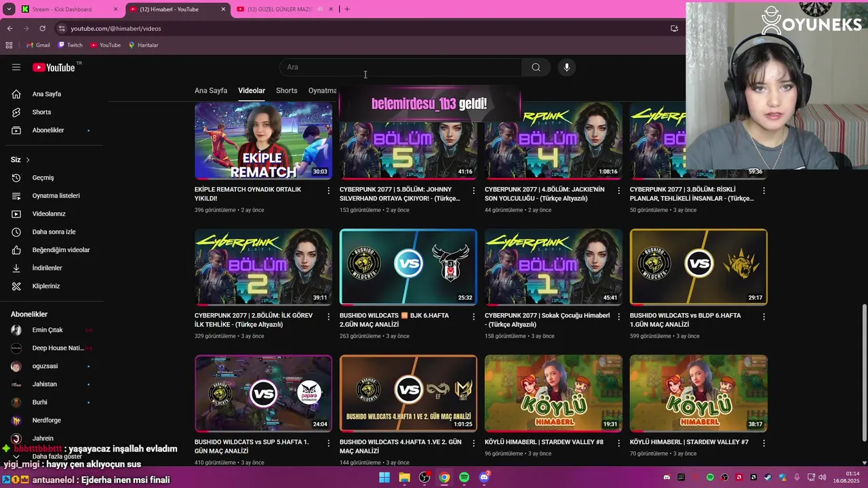868x488 pixels.
Task: Activate voice search microphone icon
Action: tap(567, 67)
